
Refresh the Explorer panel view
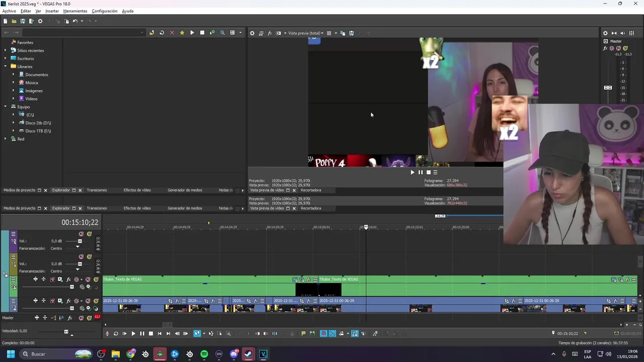[x=162, y=33]
